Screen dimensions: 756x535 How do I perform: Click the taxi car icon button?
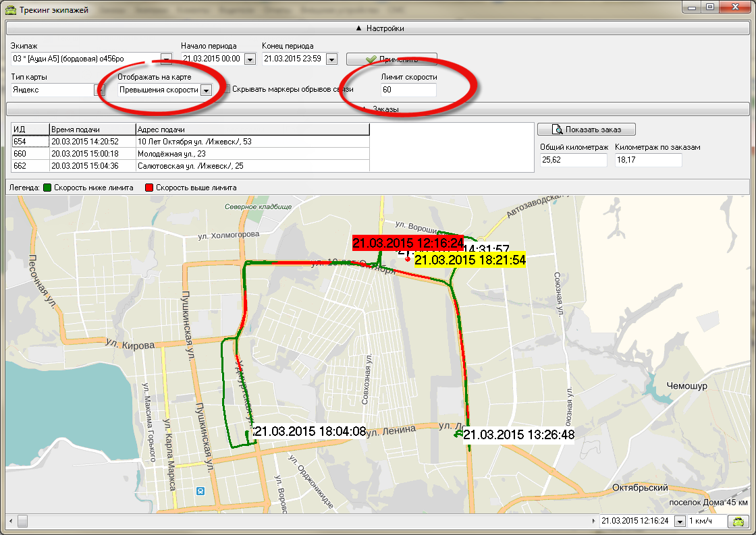point(738,522)
